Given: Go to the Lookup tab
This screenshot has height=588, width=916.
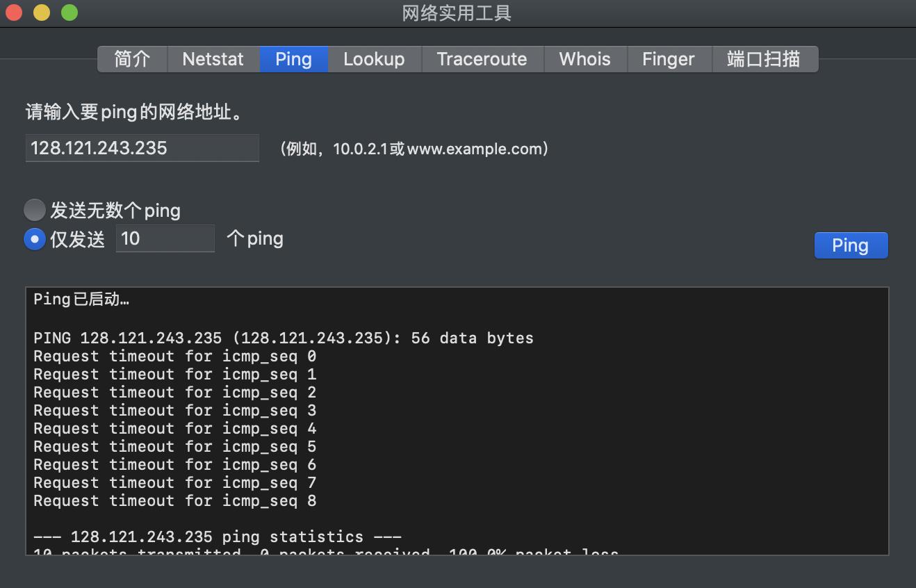Looking at the screenshot, I should click(374, 59).
